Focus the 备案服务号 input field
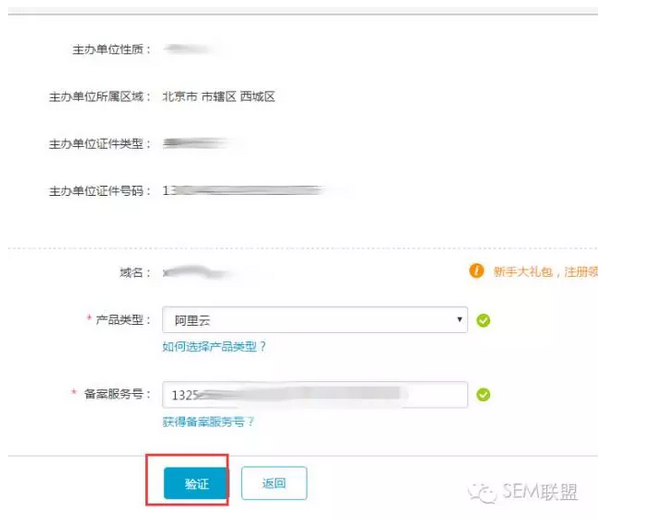 315,395
